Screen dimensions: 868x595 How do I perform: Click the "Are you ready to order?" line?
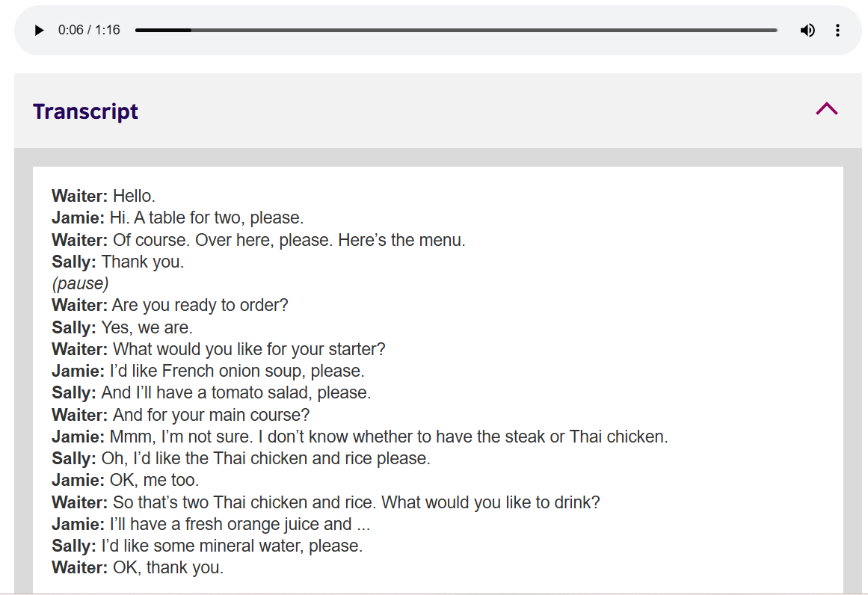170,306
